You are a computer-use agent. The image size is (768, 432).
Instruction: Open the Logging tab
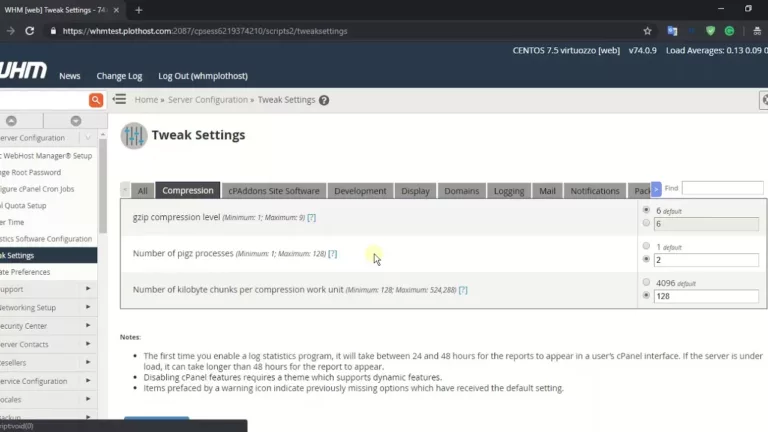click(x=509, y=191)
